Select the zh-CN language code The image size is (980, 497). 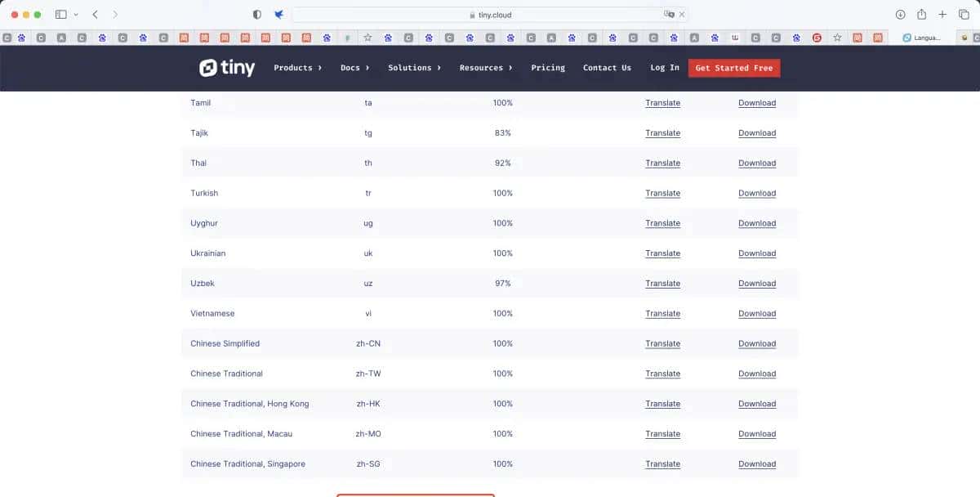point(368,343)
